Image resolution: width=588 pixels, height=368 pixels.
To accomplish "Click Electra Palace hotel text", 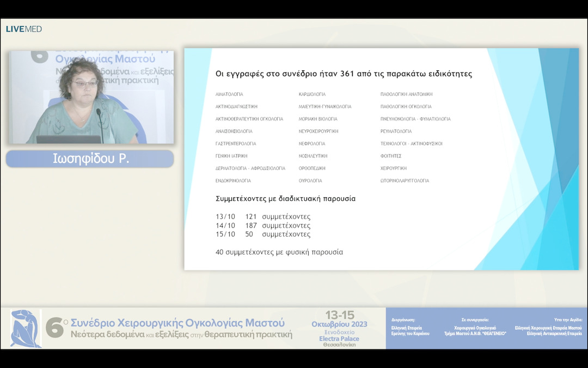I will point(339,339).
